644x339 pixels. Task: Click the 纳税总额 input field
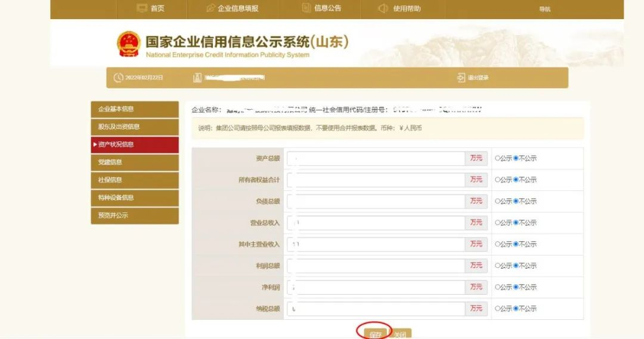pos(376,308)
